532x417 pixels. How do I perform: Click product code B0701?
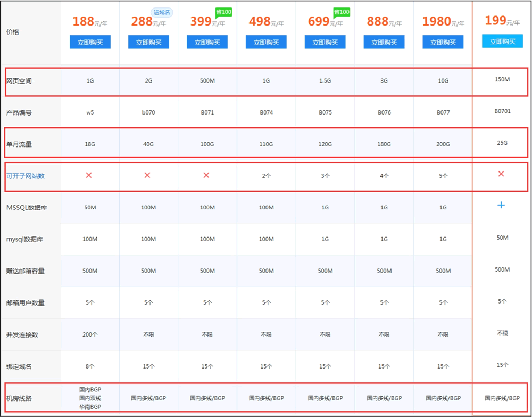tap(503, 111)
